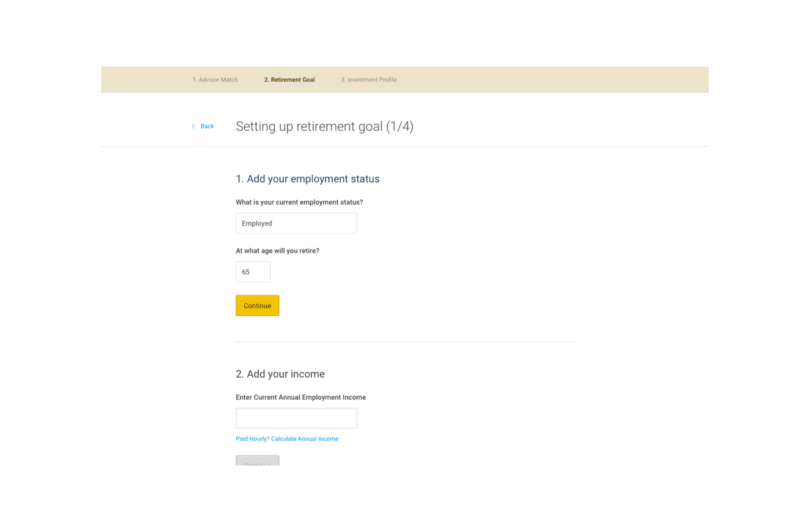Viewport: 810px width, 532px height.
Task: Click the Back link text
Action: point(207,126)
